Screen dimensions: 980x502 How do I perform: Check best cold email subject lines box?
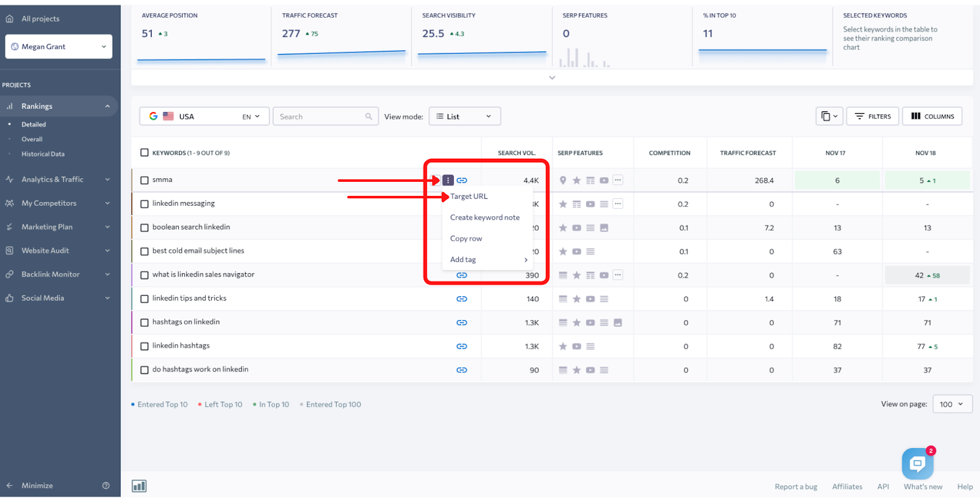[145, 251]
